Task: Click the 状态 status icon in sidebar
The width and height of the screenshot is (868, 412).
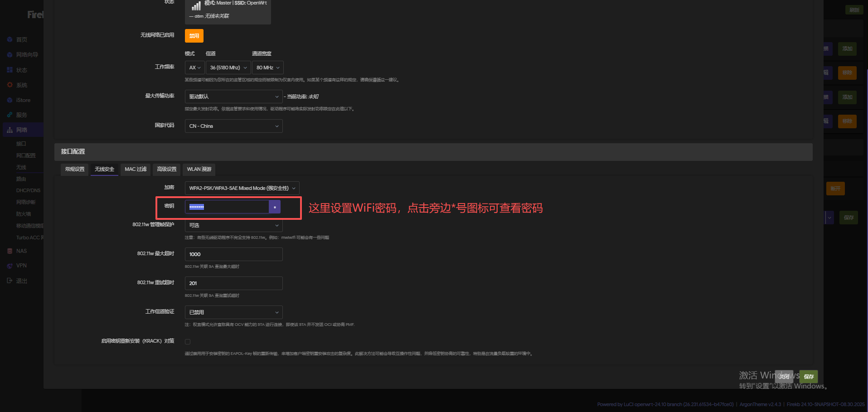Action: pos(10,70)
